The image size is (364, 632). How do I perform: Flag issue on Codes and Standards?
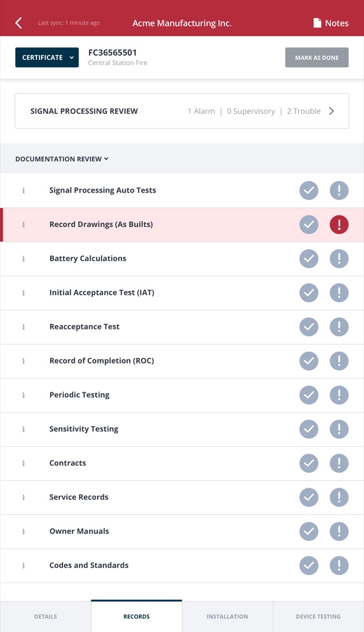coord(339,566)
